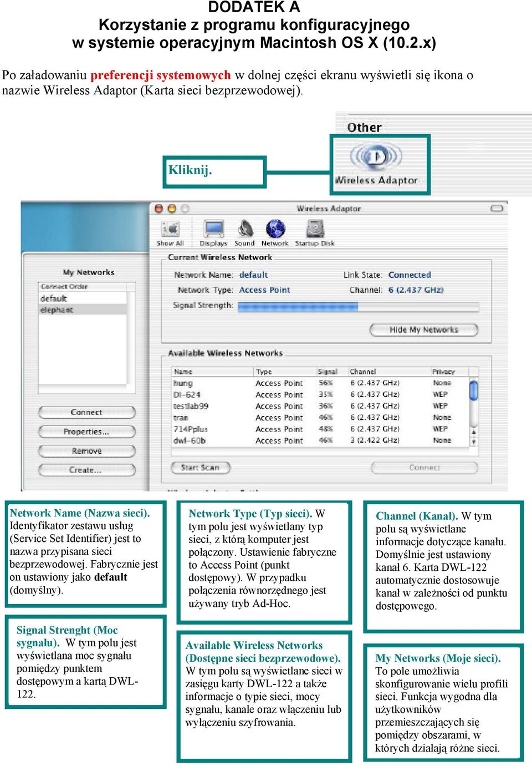
Task: Select the hung network row
Action: pyautogui.click(x=320, y=383)
